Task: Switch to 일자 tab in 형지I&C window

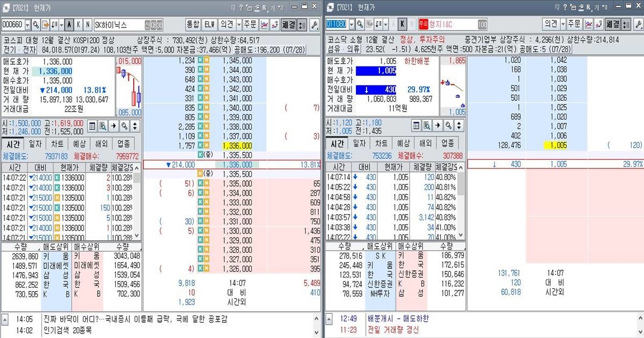Action: pos(359,144)
